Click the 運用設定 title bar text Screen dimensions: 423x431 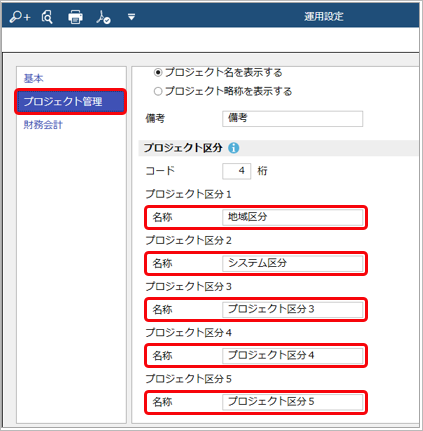click(x=324, y=16)
